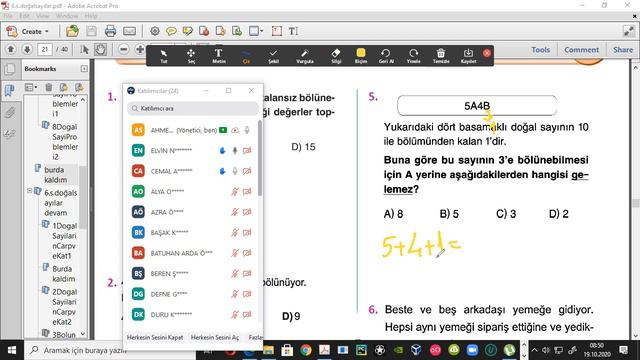
Task: Activate the Hand pan tool
Action: (100, 49)
